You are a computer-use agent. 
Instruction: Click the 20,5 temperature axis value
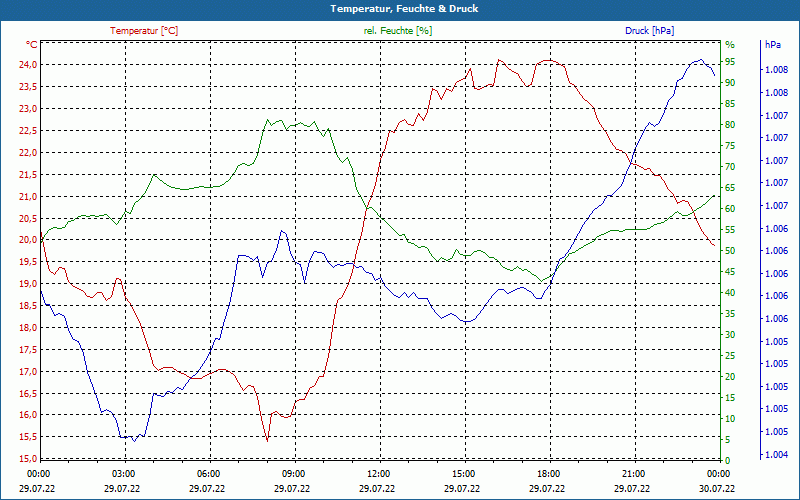29,218
